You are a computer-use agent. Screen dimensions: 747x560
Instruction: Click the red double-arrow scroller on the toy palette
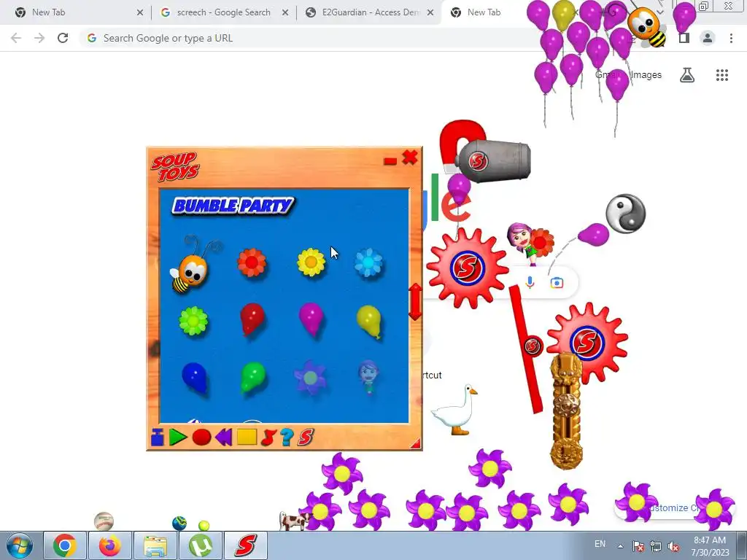(415, 302)
